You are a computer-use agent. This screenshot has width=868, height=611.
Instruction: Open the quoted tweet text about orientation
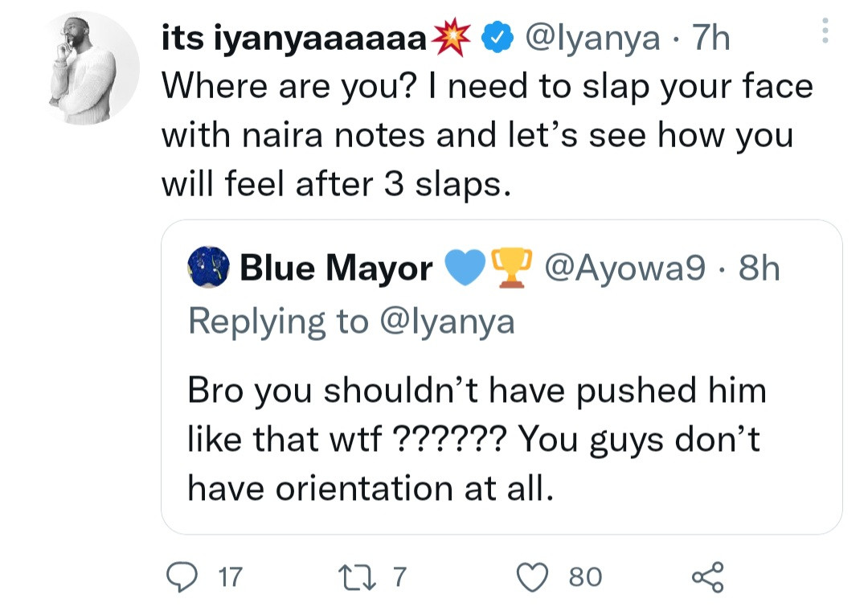click(x=476, y=439)
